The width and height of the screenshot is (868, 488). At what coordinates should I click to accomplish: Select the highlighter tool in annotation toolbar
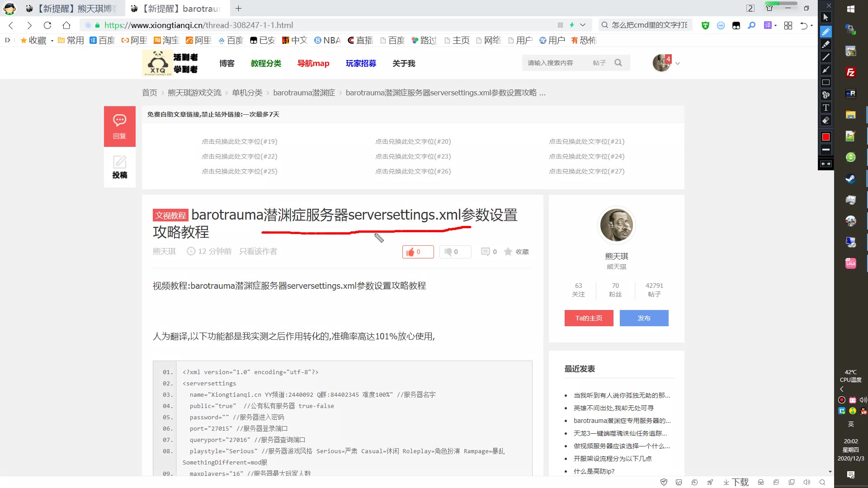pos(826,44)
